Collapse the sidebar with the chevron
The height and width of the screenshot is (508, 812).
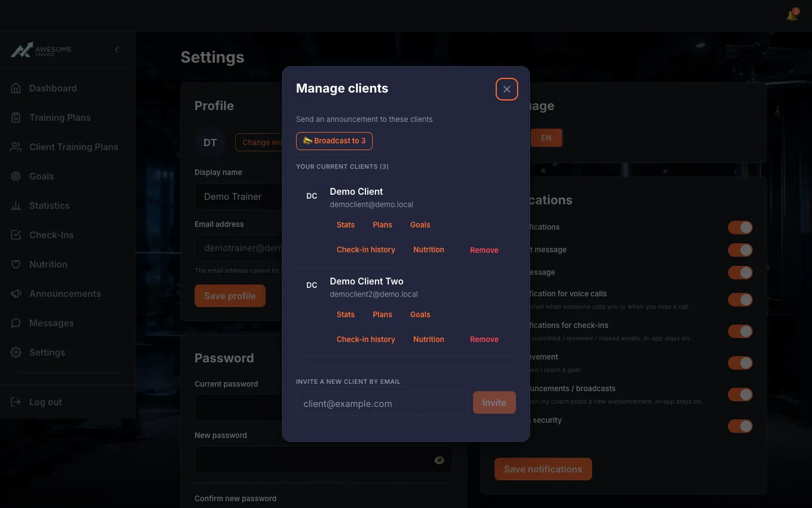click(x=117, y=50)
